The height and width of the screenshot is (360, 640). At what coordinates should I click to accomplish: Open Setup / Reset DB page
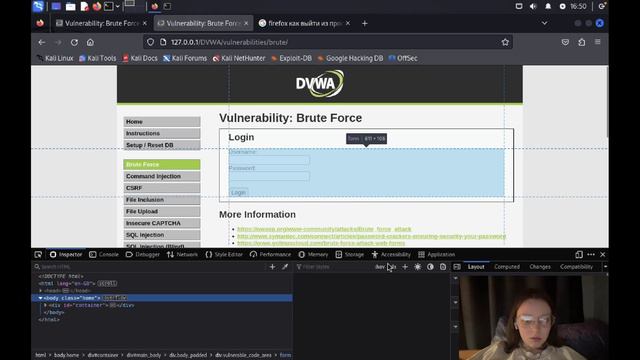(x=162, y=145)
